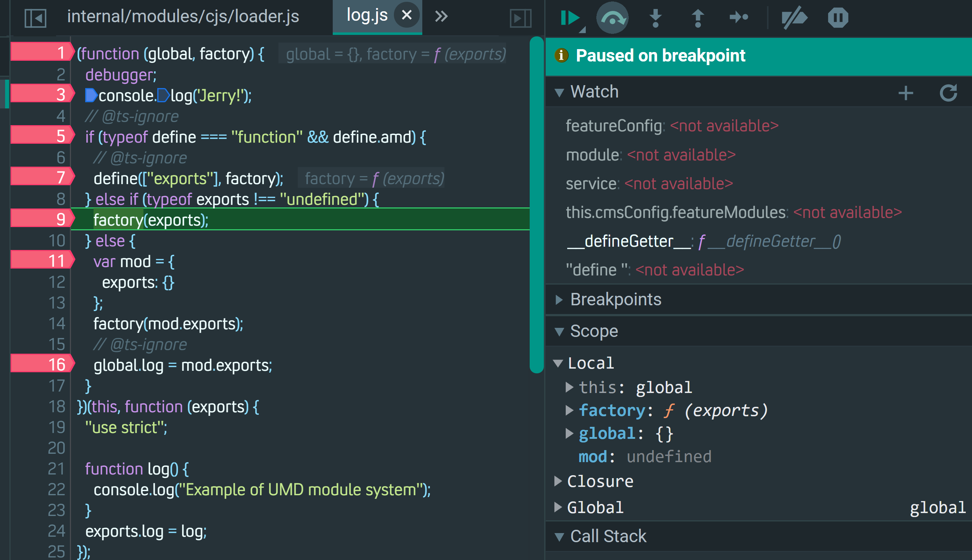This screenshot has height=560, width=972.
Task: Step into next function call
Action: (x=655, y=18)
